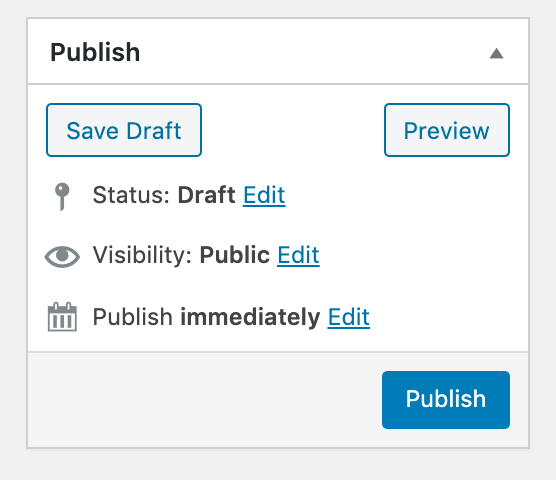The image size is (556, 480).
Task: Click the blue Publish button
Action: pyautogui.click(x=446, y=400)
